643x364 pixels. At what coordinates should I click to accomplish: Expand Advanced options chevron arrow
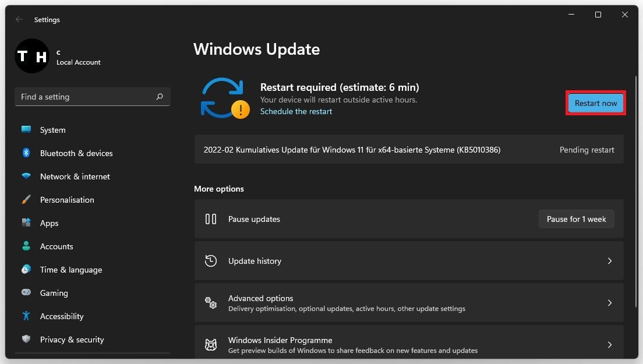point(609,303)
